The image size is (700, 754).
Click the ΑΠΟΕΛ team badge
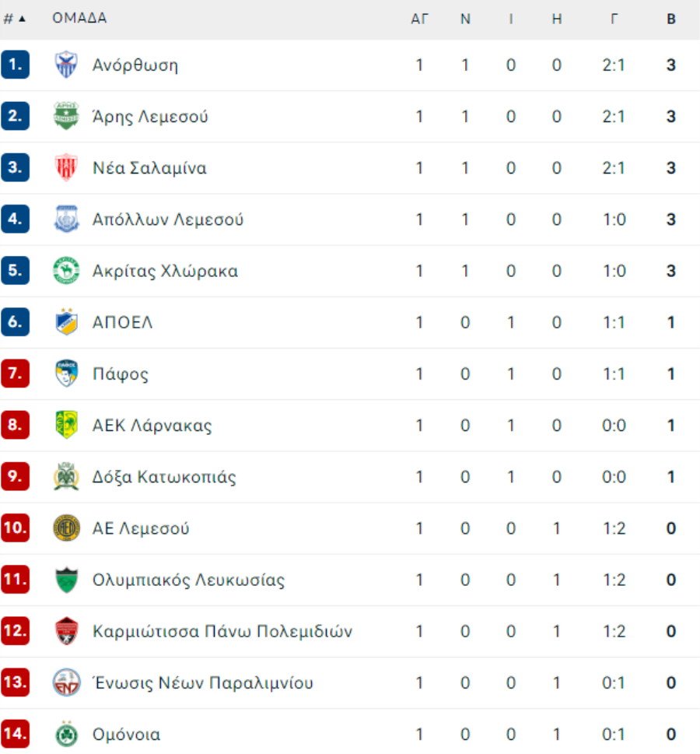[x=66, y=321]
